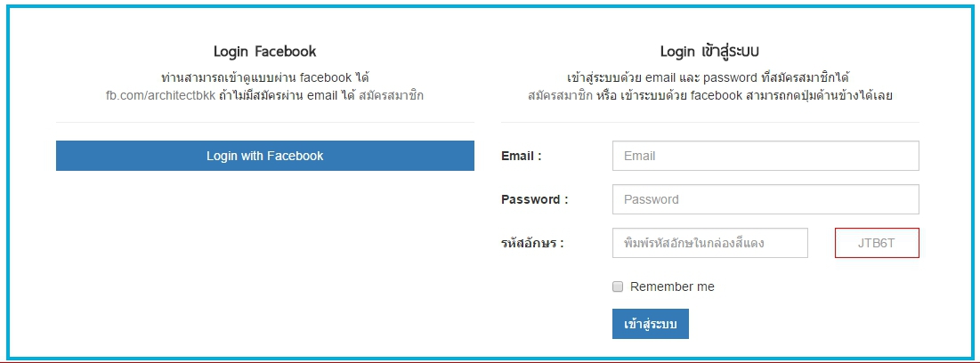The image size is (980, 363).
Task: Focus the Password input field
Action: (765, 199)
